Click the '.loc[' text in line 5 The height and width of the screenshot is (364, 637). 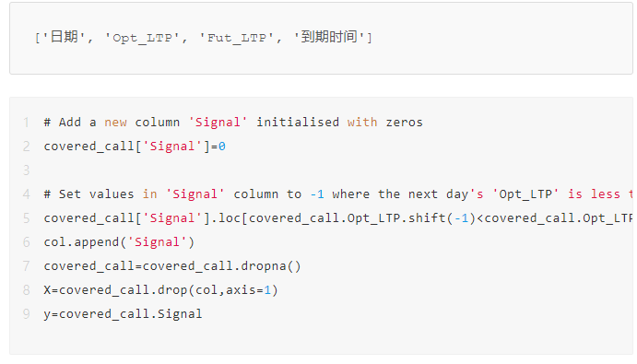tap(233, 218)
